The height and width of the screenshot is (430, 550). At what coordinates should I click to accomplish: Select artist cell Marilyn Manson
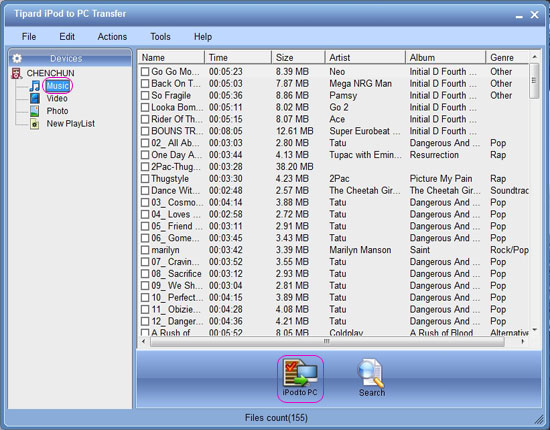click(x=360, y=250)
